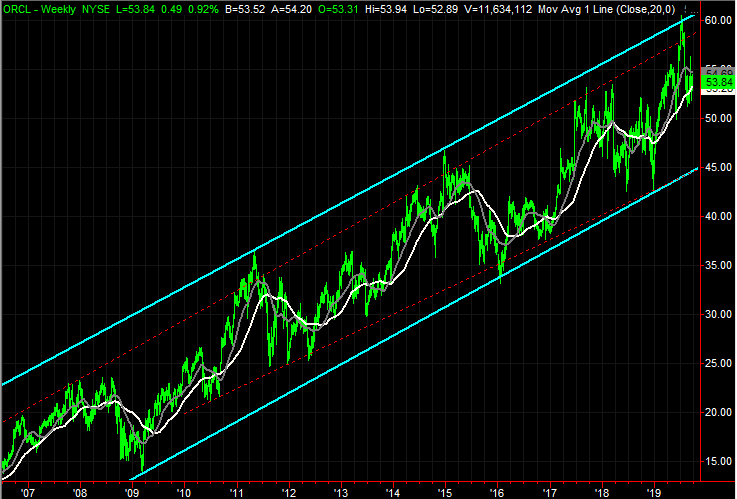Screen dimensions: 737x499
Task: Click the ask value 'A=54.20'
Action: click(x=292, y=9)
